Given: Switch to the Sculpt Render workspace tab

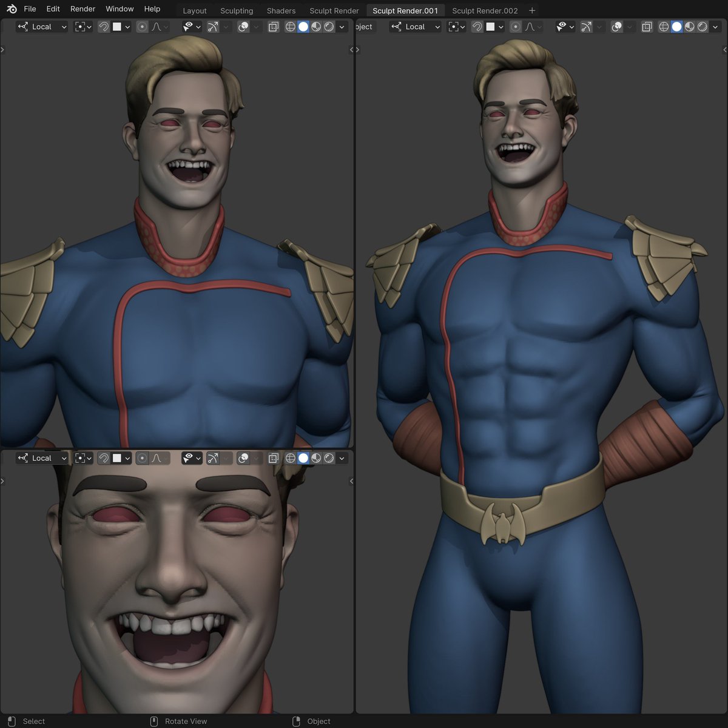Looking at the screenshot, I should pyautogui.click(x=334, y=10).
